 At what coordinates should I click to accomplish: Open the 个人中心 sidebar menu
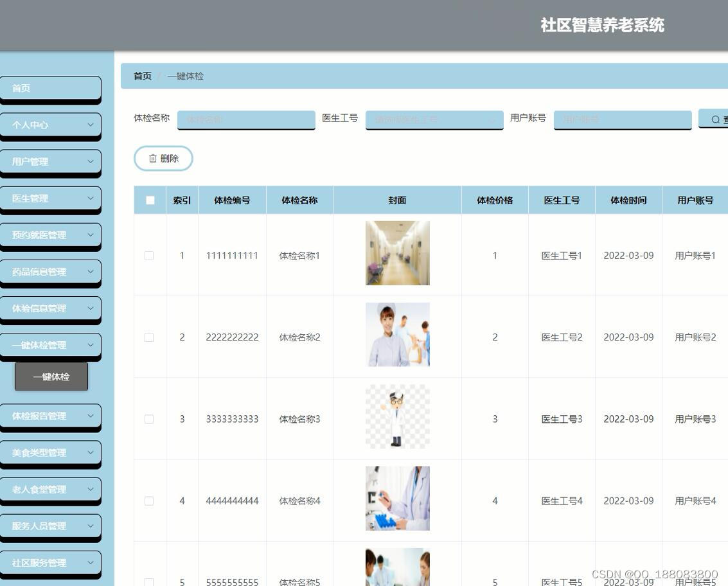(51, 125)
